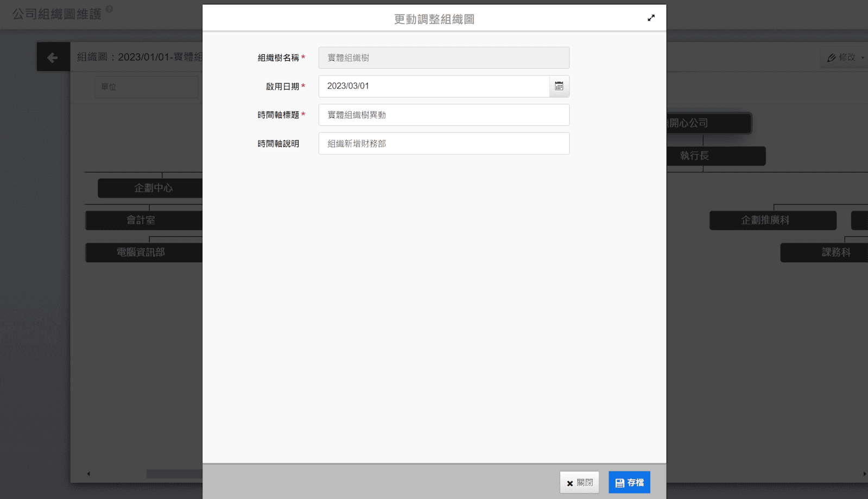The height and width of the screenshot is (499, 868).
Task: Click the horizontal scrollbar right arrow
Action: coord(864,474)
